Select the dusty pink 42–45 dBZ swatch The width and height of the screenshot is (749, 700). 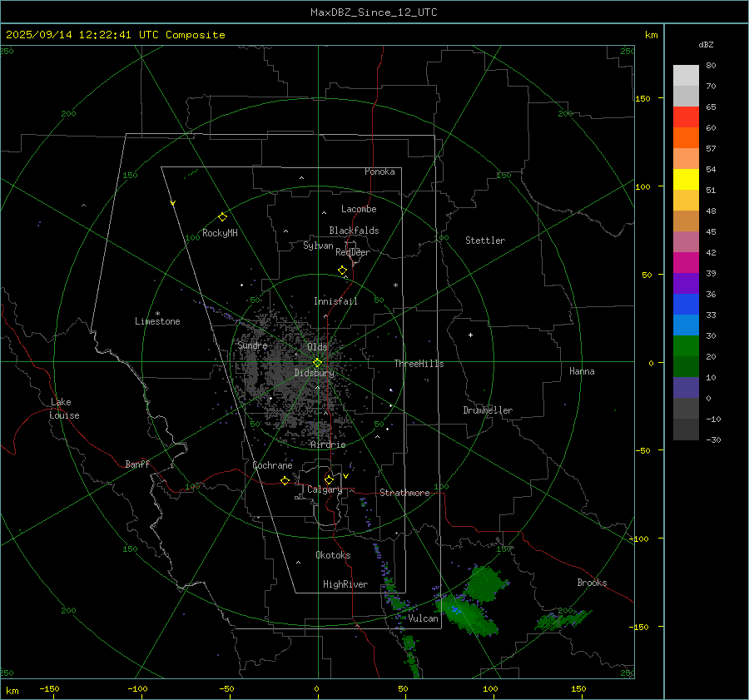686,242
